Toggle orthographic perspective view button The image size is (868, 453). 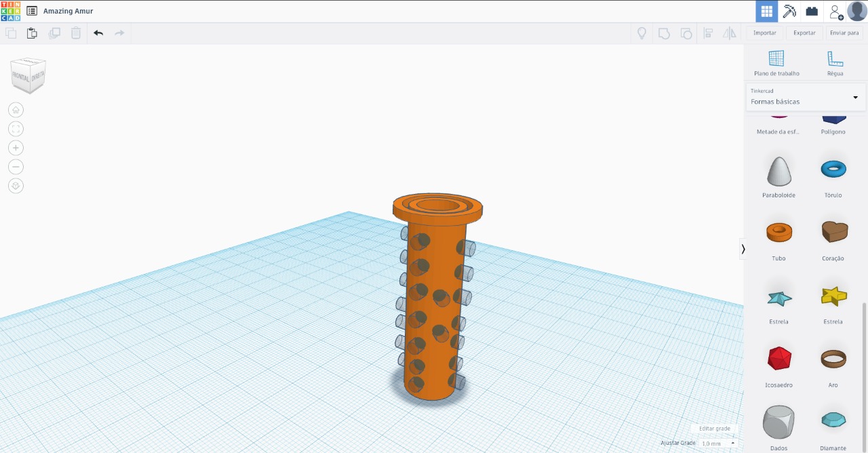coord(16,186)
